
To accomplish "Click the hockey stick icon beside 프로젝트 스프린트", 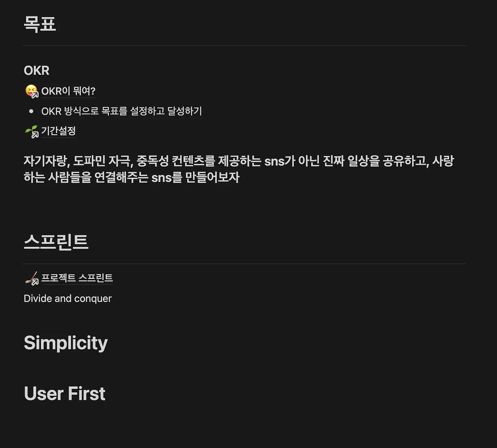I will point(31,278).
